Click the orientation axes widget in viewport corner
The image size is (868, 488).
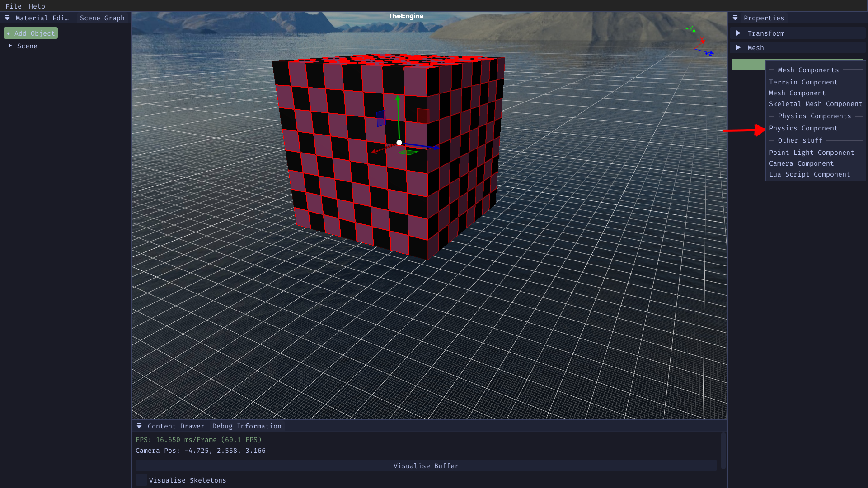click(699, 42)
